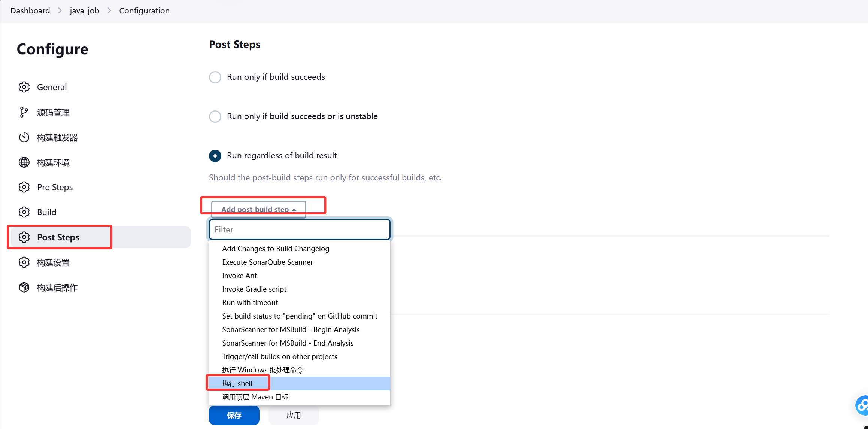Click the globe icon for 构建环境

pos(24,162)
